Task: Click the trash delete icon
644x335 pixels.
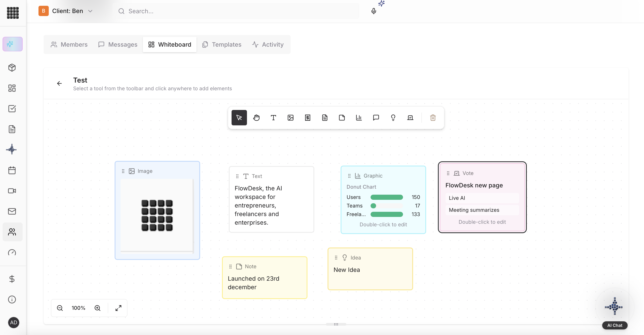Action: (433, 118)
